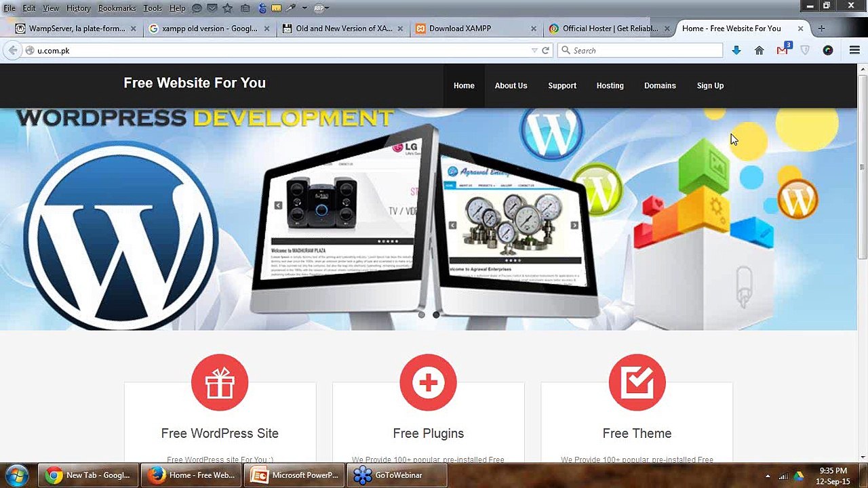The image size is (868, 488).
Task: Open a new tab with the plus button
Action: pos(821,28)
